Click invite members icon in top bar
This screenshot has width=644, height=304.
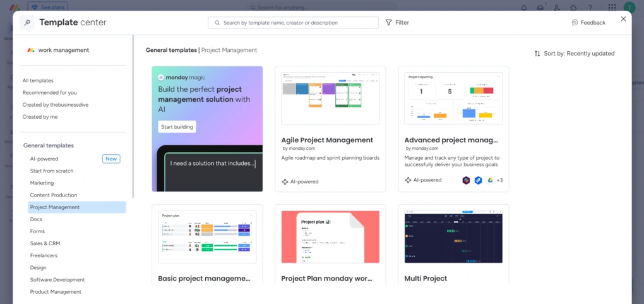557,8
